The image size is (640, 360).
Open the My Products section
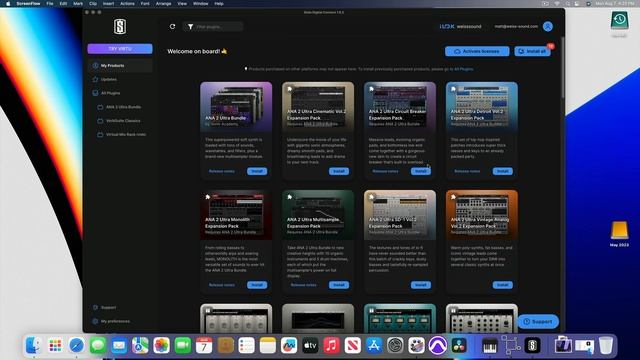point(120,66)
